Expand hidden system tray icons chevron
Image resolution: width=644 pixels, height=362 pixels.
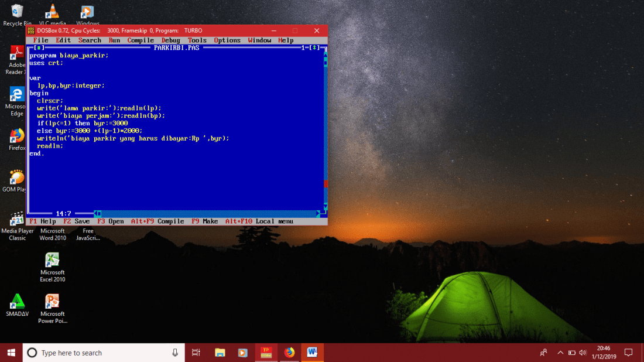click(x=560, y=353)
